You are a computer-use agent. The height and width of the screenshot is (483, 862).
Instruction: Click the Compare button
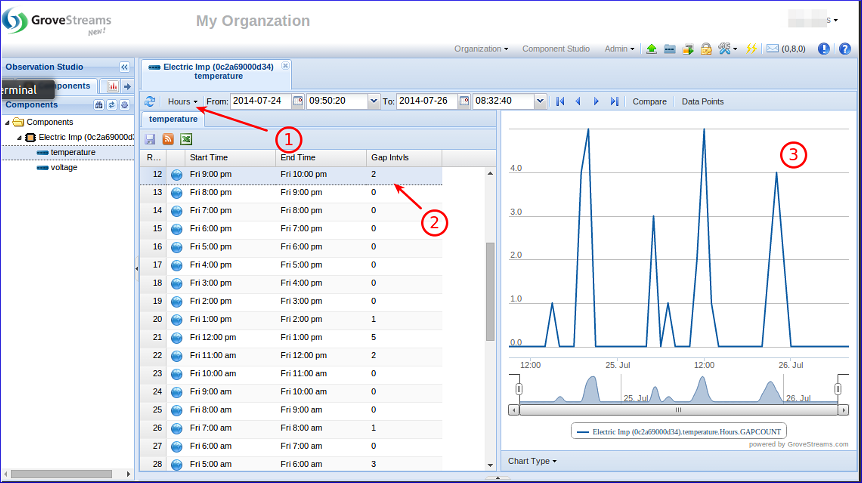tap(649, 101)
